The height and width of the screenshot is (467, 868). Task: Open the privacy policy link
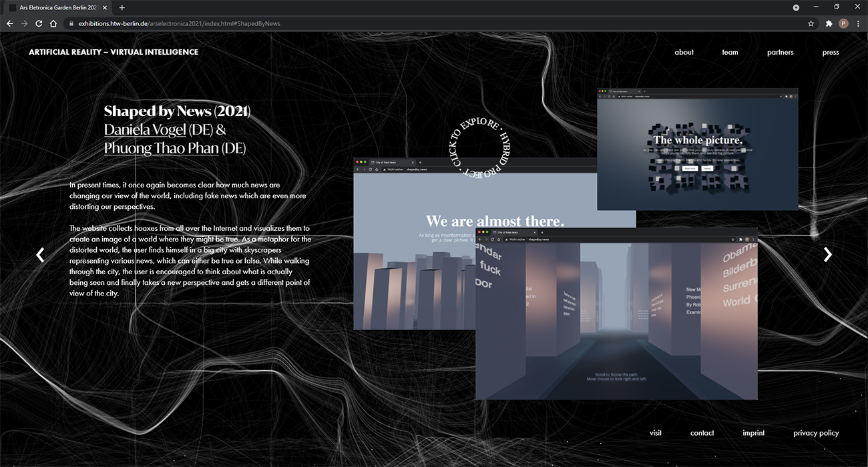(816, 433)
